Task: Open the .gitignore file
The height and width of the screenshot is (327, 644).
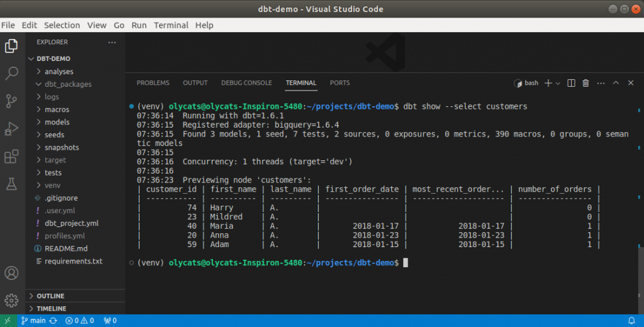Action: tap(75, 198)
